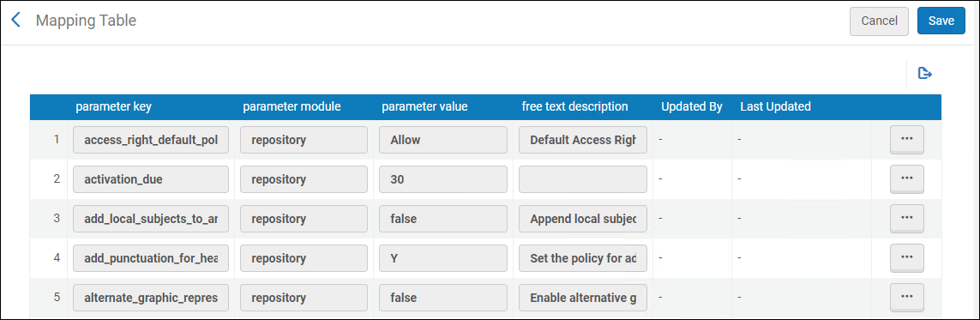The image size is (980, 320).
Task: Click the export list icon
Action: (x=925, y=74)
